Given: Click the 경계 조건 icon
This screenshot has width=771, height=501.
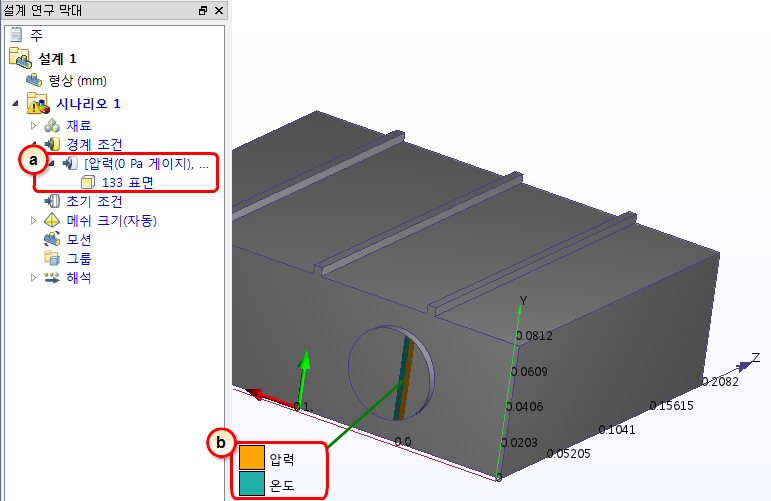Looking at the screenshot, I should tap(52, 144).
